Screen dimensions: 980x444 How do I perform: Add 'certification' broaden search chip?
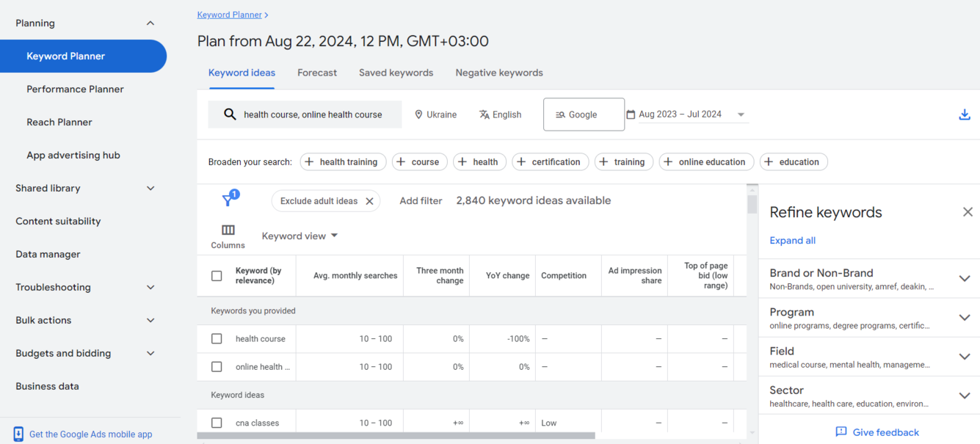[551, 162]
